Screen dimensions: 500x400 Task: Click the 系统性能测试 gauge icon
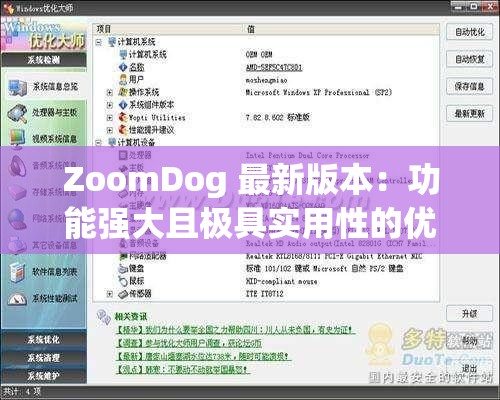tap(17, 299)
